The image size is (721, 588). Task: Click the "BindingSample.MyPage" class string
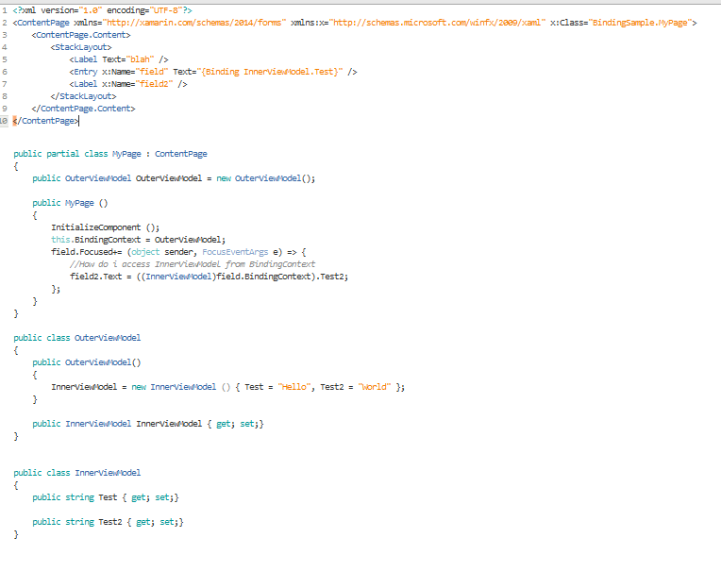[641, 23]
